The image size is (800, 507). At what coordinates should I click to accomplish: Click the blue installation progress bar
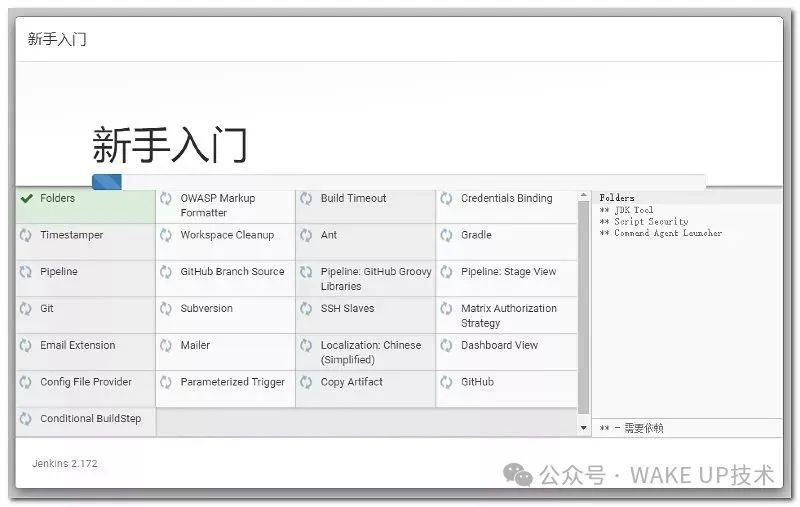point(107,182)
